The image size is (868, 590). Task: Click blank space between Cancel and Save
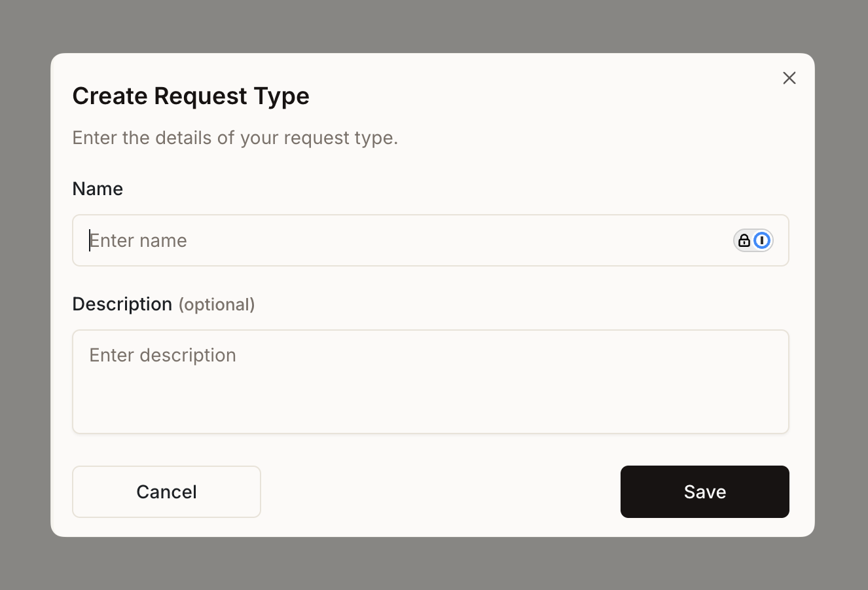pyautogui.click(x=440, y=492)
